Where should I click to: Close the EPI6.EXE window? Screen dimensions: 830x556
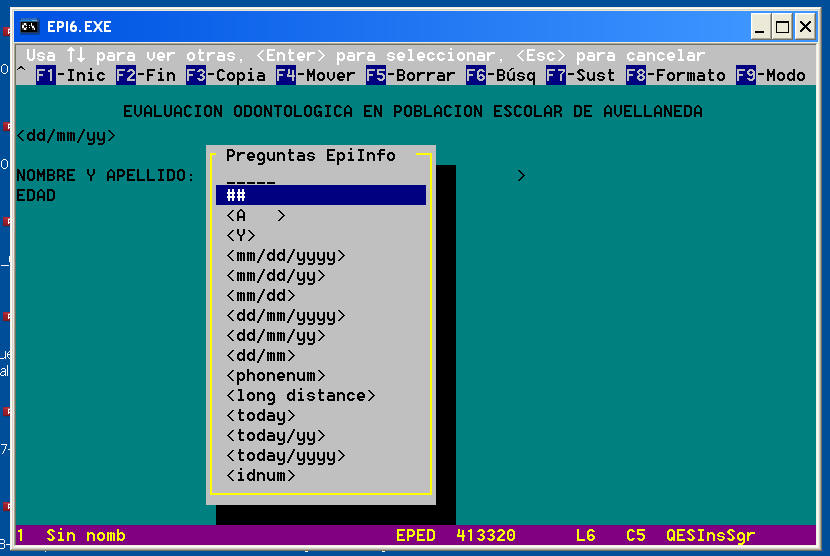click(805, 26)
